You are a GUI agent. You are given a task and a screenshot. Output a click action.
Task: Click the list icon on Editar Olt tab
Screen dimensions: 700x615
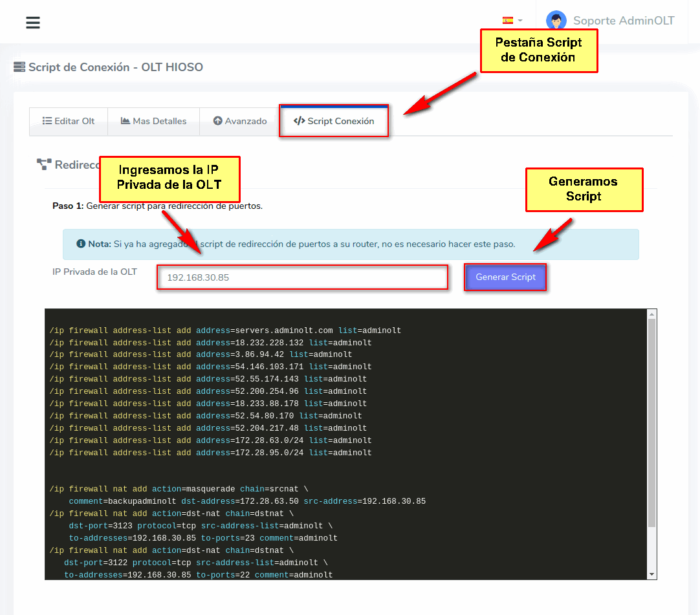click(47, 121)
